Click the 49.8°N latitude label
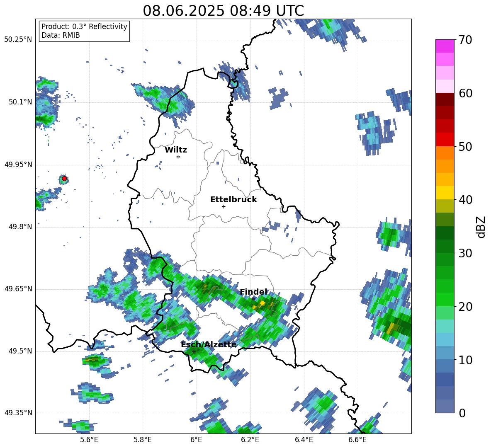The height and width of the screenshot is (448, 491). pos(21,227)
